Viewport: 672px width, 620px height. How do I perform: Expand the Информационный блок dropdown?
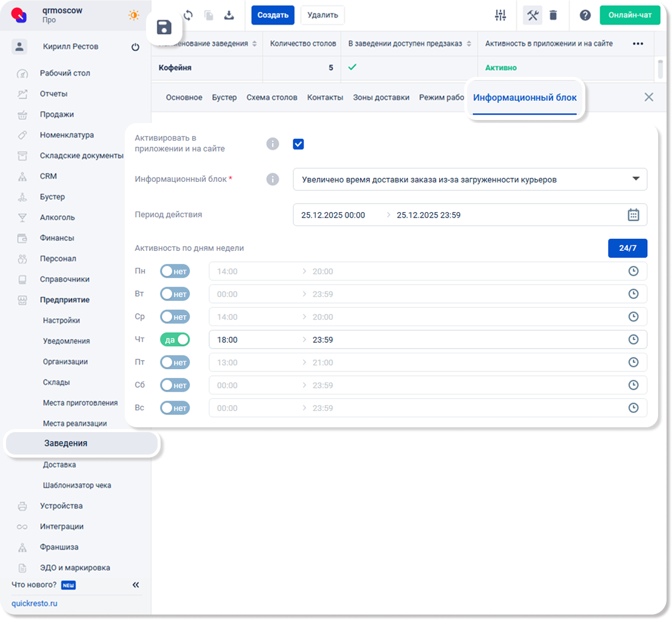(x=636, y=179)
